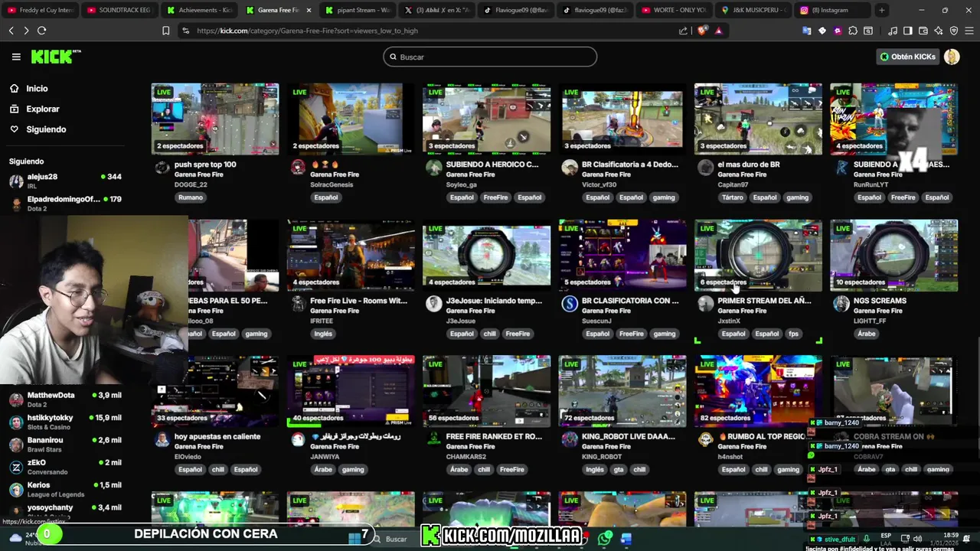Open followed channel Kerios
This screenshot has height=551, width=980.
65,489
